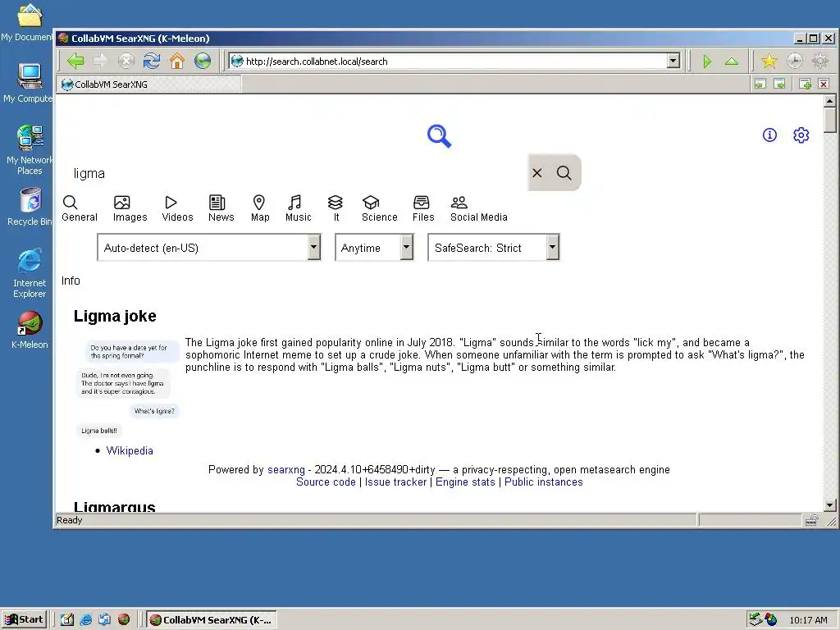This screenshot has width=840, height=630.
Task: Launch K-Meleon from quick launch bar
Action: click(124, 620)
